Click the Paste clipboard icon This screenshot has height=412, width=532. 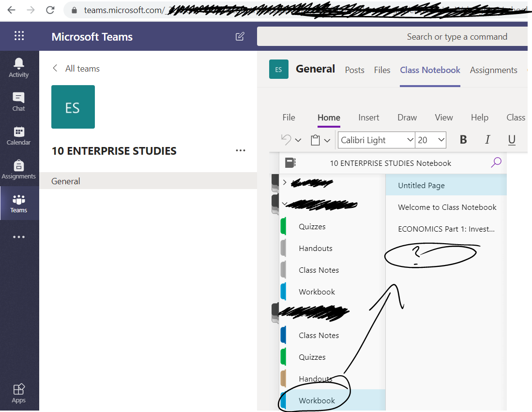315,140
